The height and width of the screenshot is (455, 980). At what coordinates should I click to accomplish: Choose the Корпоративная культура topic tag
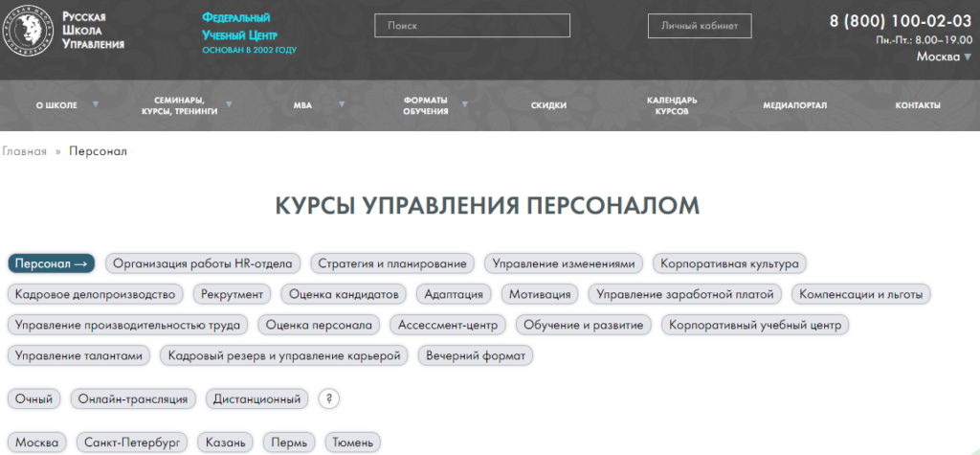pyautogui.click(x=730, y=263)
